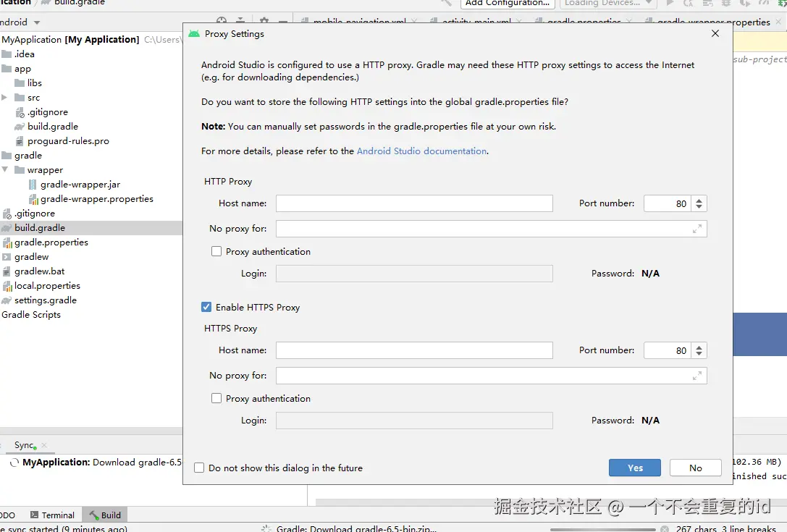787x532 pixels.
Task: Click the gradle-wrapper.jar archive icon
Action: pyautogui.click(x=33, y=185)
